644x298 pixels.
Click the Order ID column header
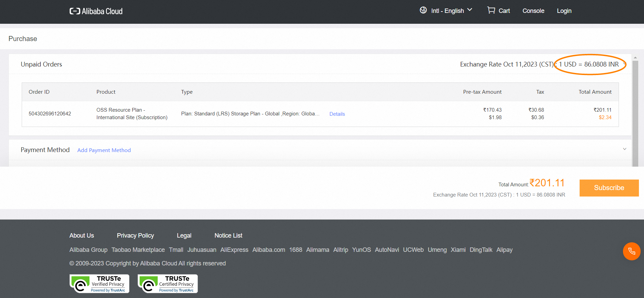click(x=39, y=92)
